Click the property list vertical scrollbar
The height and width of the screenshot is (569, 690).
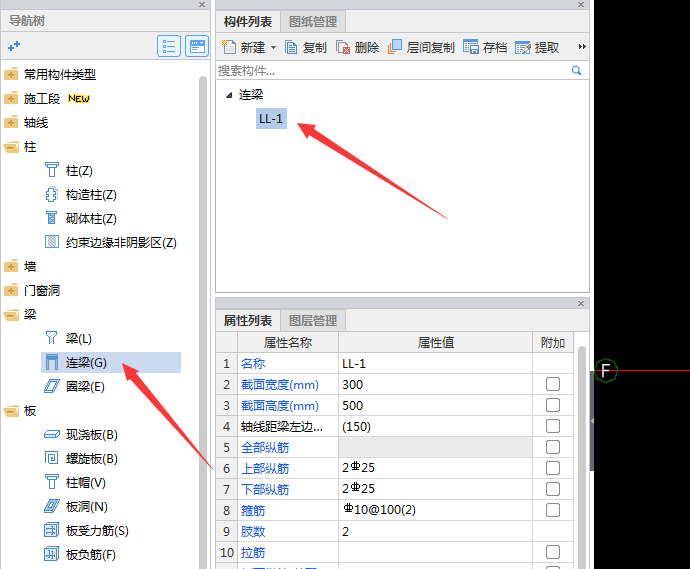coord(582,458)
